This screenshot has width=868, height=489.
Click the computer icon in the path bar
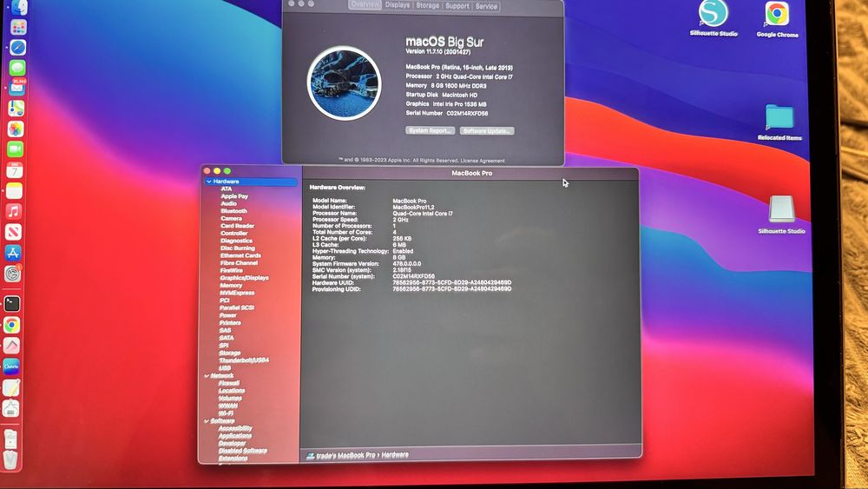tap(311, 456)
